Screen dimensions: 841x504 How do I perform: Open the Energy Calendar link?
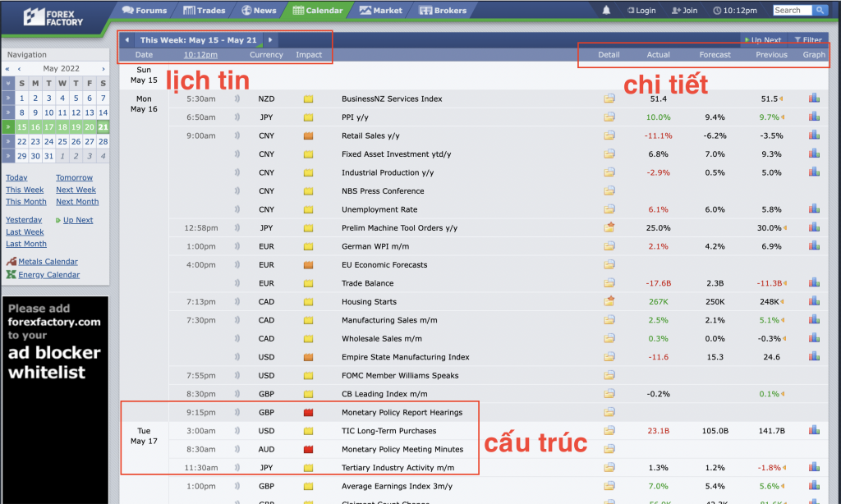click(48, 274)
